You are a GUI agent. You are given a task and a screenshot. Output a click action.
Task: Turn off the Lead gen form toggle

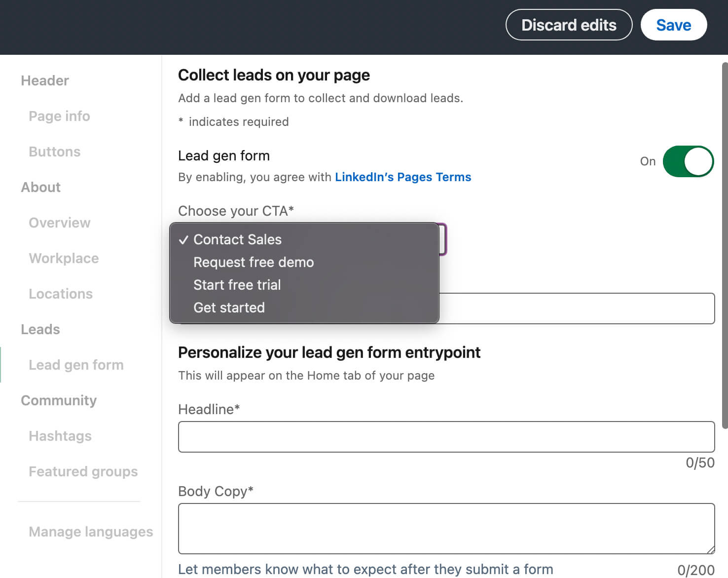coord(688,161)
